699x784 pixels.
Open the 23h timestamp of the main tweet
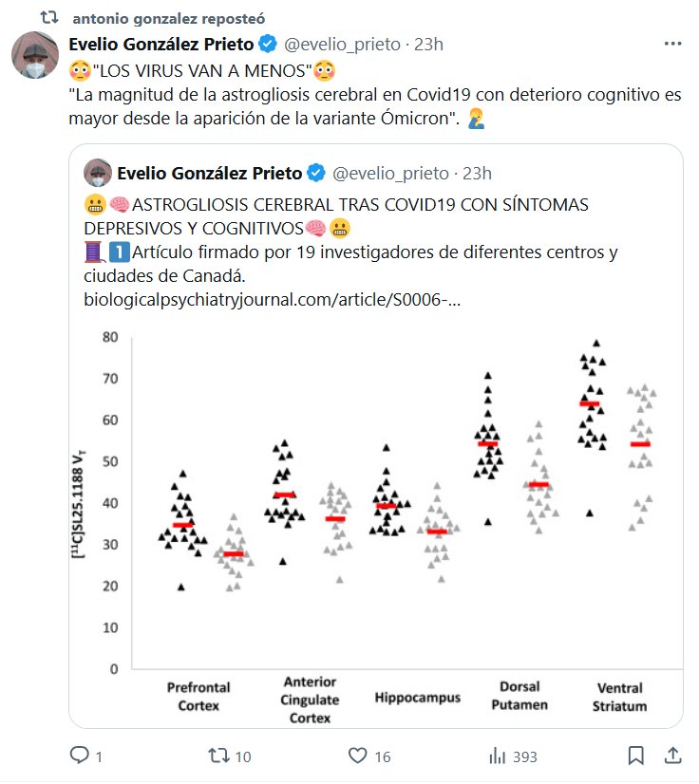(429, 45)
